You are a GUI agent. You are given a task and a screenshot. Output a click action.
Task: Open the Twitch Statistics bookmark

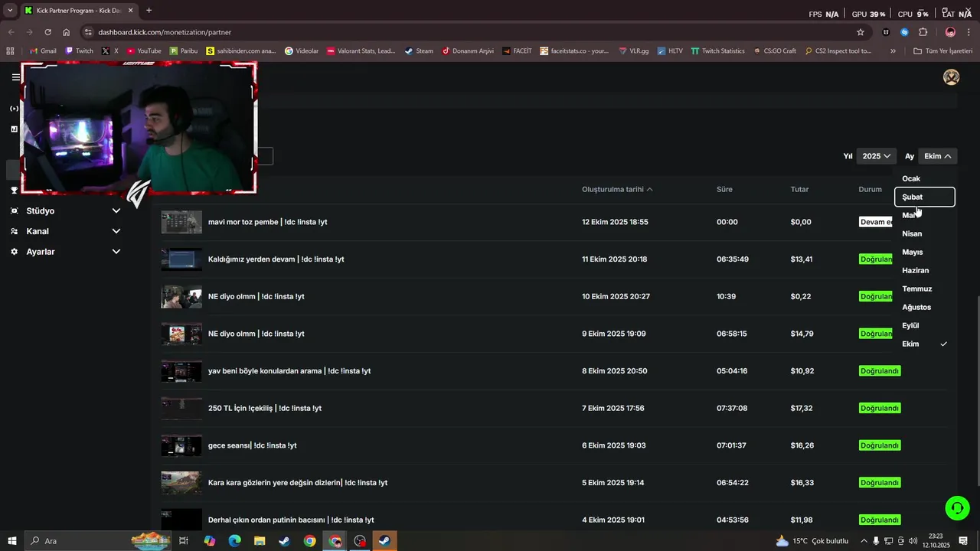tap(717, 51)
